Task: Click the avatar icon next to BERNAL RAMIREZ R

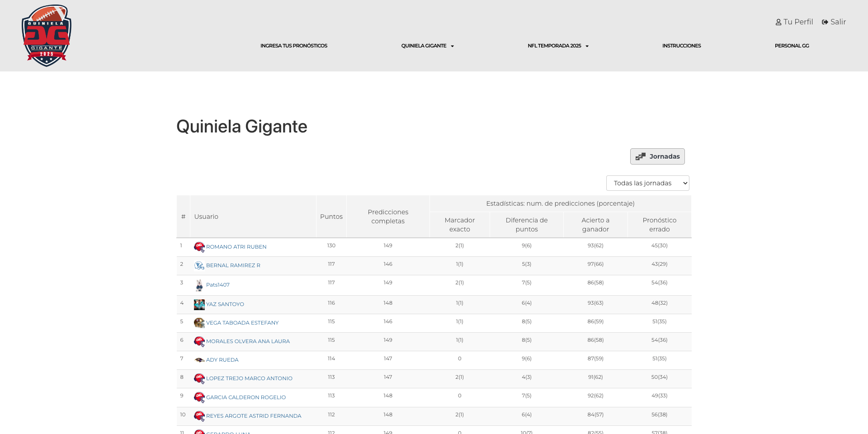Action: point(199,265)
